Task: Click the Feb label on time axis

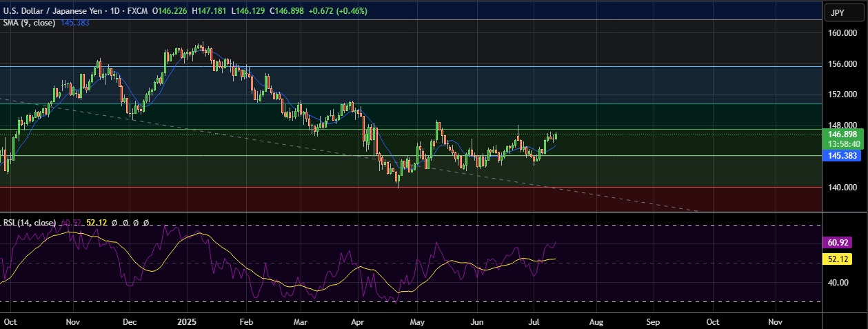Action: 247,321
